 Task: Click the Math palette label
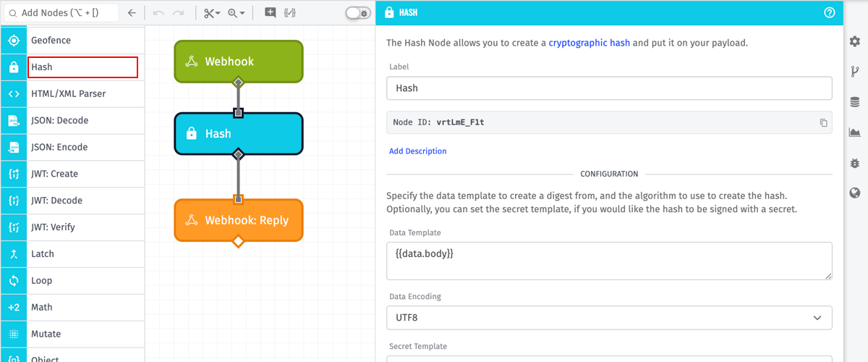(42, 308)
